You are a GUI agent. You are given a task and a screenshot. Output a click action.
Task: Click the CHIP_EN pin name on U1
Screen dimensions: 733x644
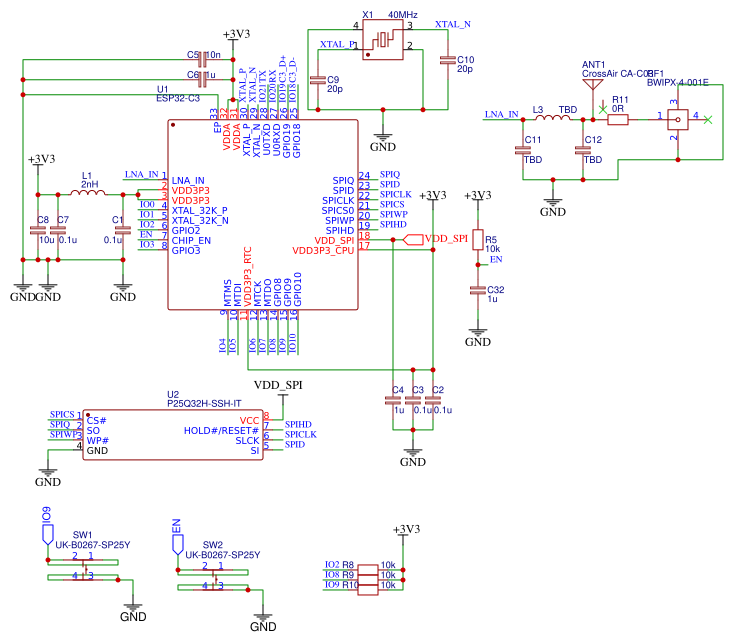(x=191, y=241)
